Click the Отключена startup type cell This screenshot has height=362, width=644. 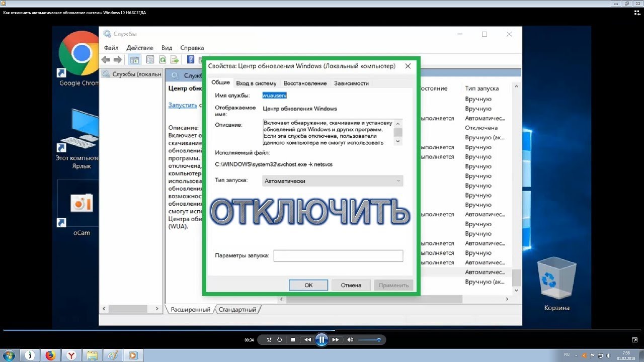point(481,128)
